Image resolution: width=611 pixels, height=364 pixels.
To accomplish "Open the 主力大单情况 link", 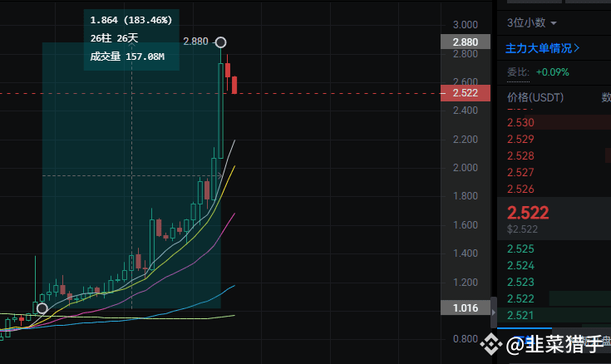I will [542, 48].
